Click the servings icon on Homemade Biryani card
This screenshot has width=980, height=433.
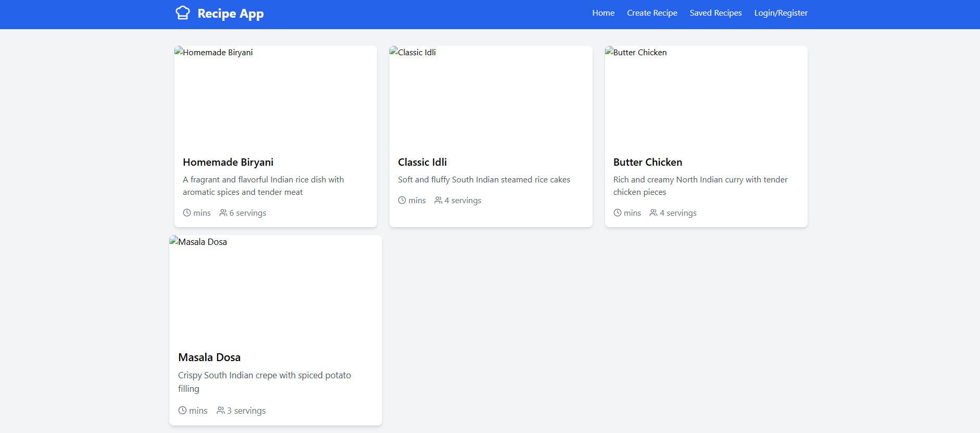click(x=223, y=213)
